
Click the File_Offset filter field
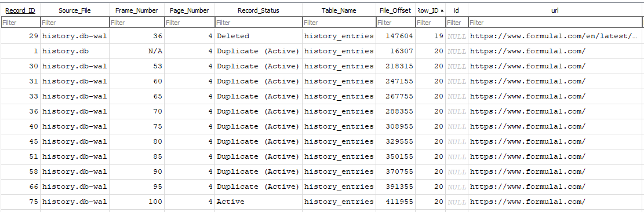tap(395, 23)
